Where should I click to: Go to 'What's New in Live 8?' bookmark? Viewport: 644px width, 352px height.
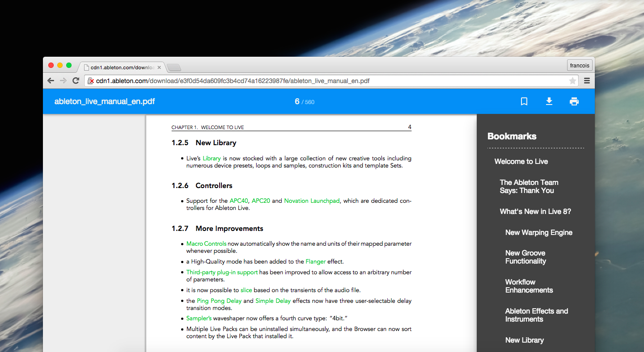coord(535,212)
